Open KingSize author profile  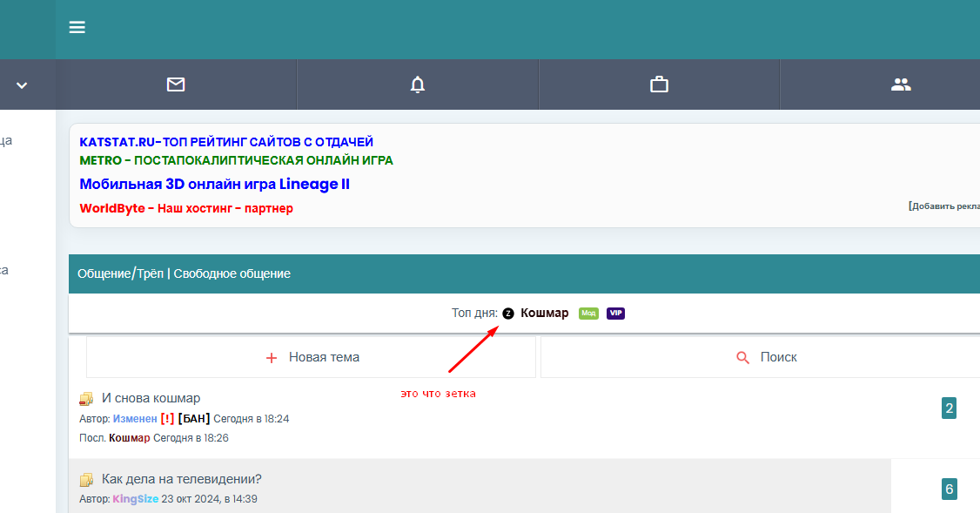click(x=135, y=499)
